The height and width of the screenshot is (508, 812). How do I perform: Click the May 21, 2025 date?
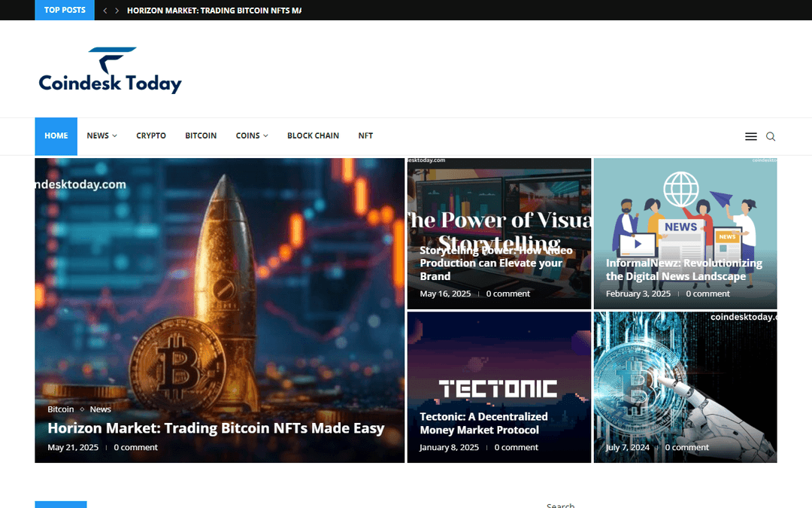pyautogui.click(x=73, y=447)
